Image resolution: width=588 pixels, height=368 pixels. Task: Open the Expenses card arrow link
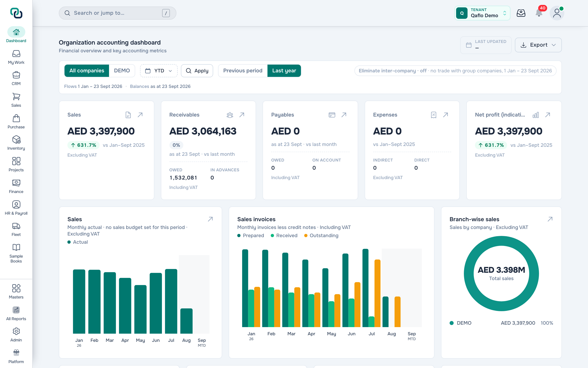[x=446, y=115]
